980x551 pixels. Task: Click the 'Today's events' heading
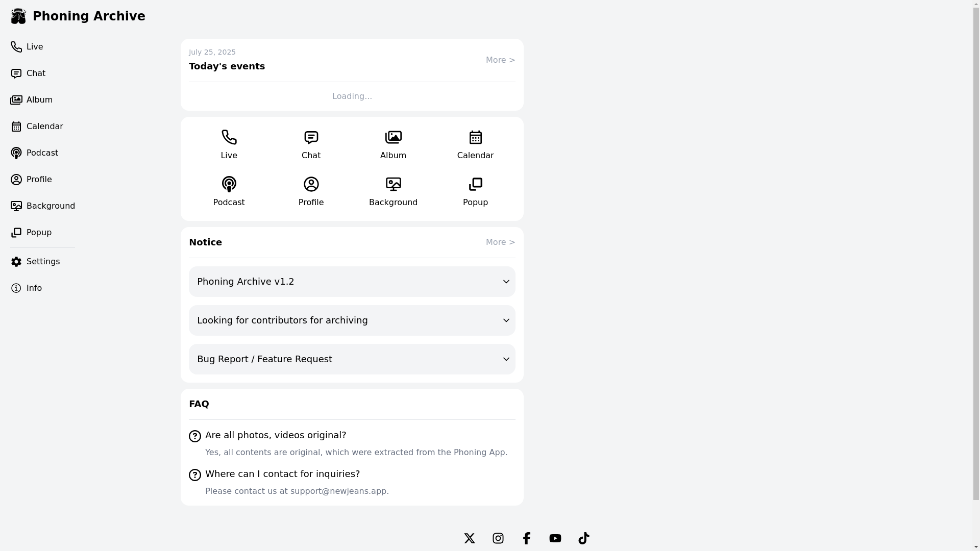coord(227,66)
